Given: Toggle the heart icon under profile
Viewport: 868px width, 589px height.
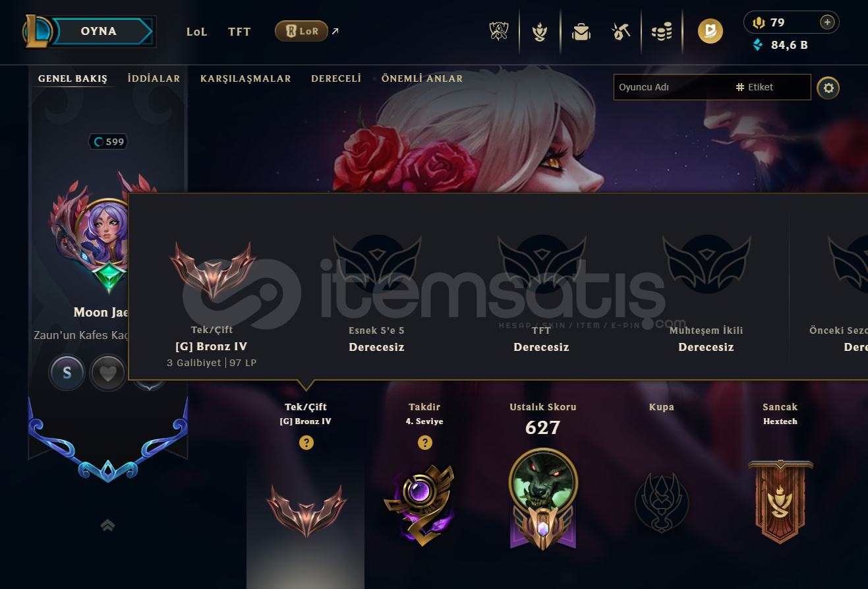Looking at the screenshot, I should pyautogui.click(x=107, y=373).
